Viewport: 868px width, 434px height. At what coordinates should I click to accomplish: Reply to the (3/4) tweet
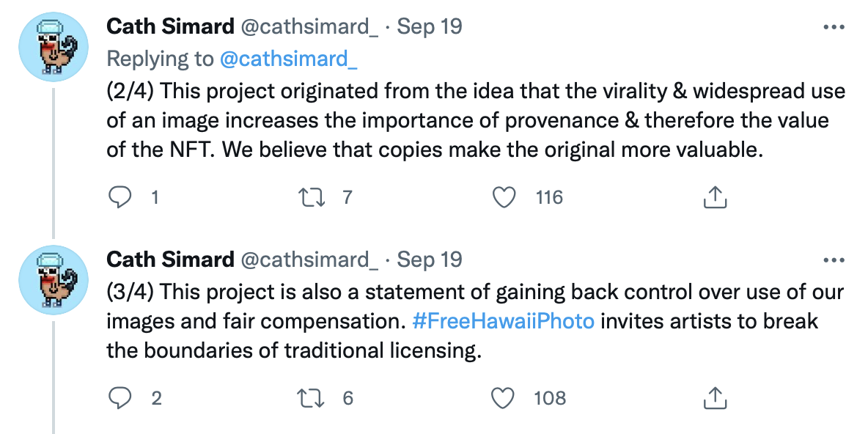pyautogui.click(x=120, y=397)
